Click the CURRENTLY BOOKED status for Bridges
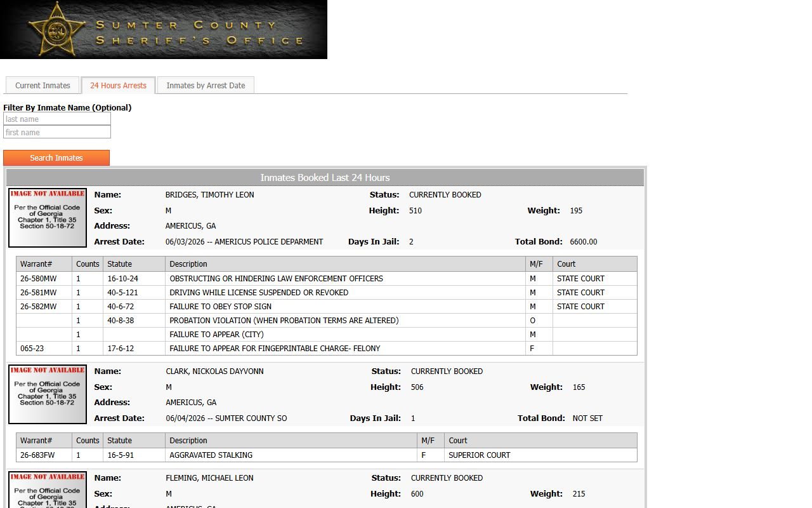This screenshot has width=812, height=508. pos(445,195)
